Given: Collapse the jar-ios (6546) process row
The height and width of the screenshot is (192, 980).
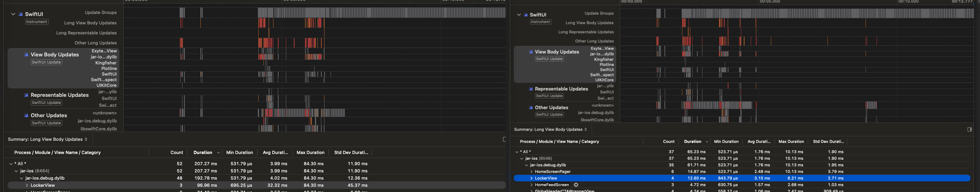Looking at the screenshot, I should (522, 158).
